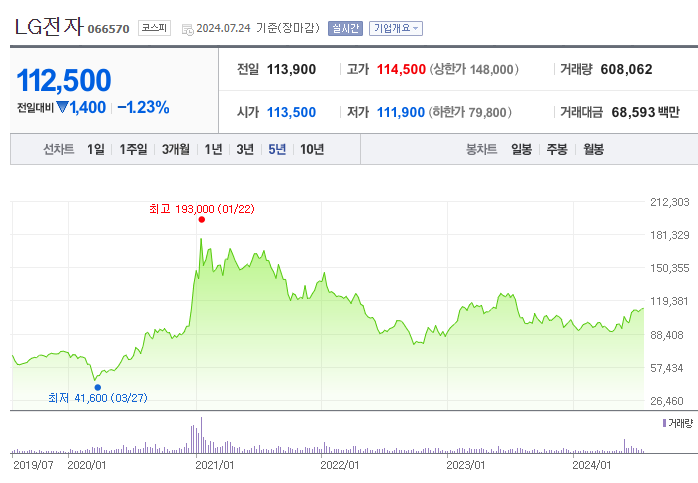Click the 전일대비 label
Screen dimensions: 698x483
(35, 108)
